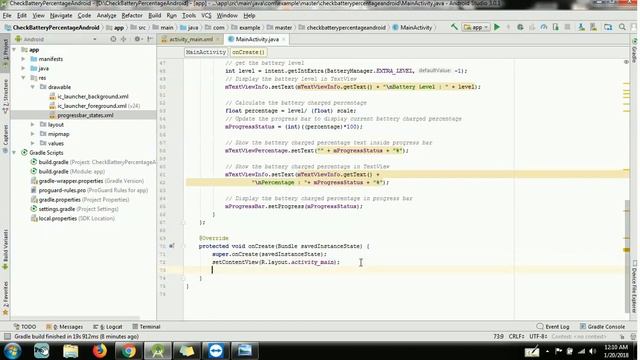Expand the layout folder arrow
640x360 pixels.
point(33,124)
